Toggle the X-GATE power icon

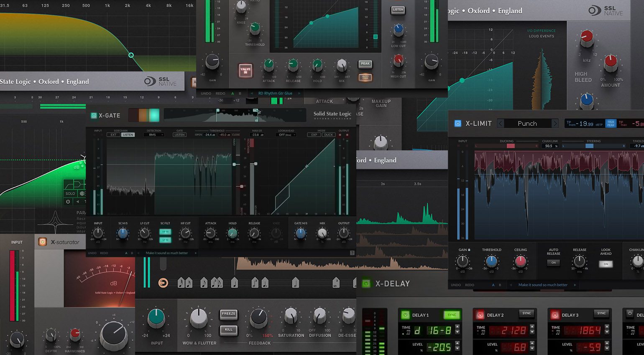click(94, 115)
